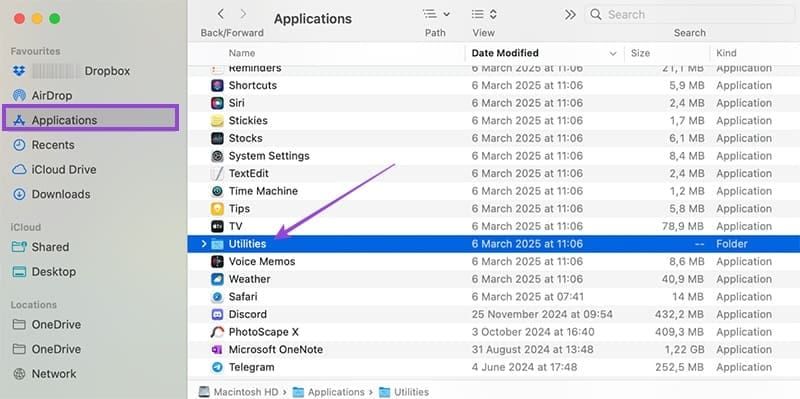Click the "432,2 MB" size value
The width and height of the screenshot is (800, 399).
[x=681, y=314]
